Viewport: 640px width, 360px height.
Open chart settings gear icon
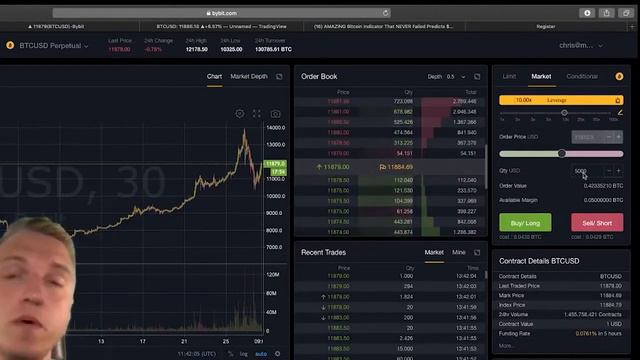(x=278, y=353)
